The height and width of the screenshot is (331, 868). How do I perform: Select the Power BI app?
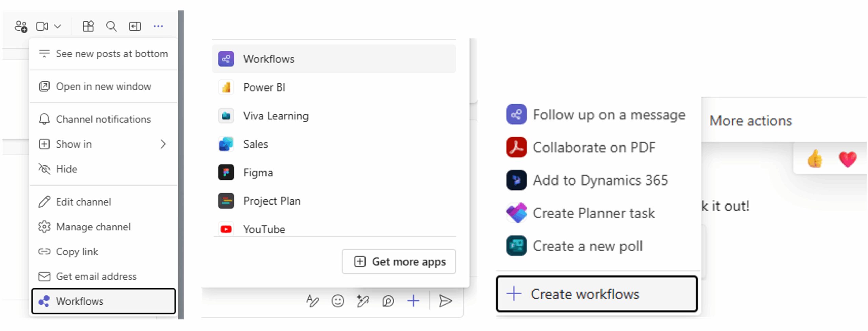click(x=264, y=87)
